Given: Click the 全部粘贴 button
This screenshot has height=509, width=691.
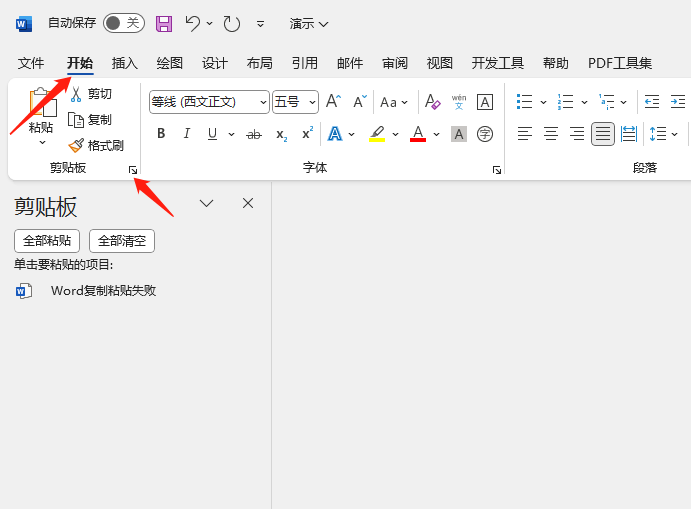Looking at the screenshot, I should (x=47, y=241).
